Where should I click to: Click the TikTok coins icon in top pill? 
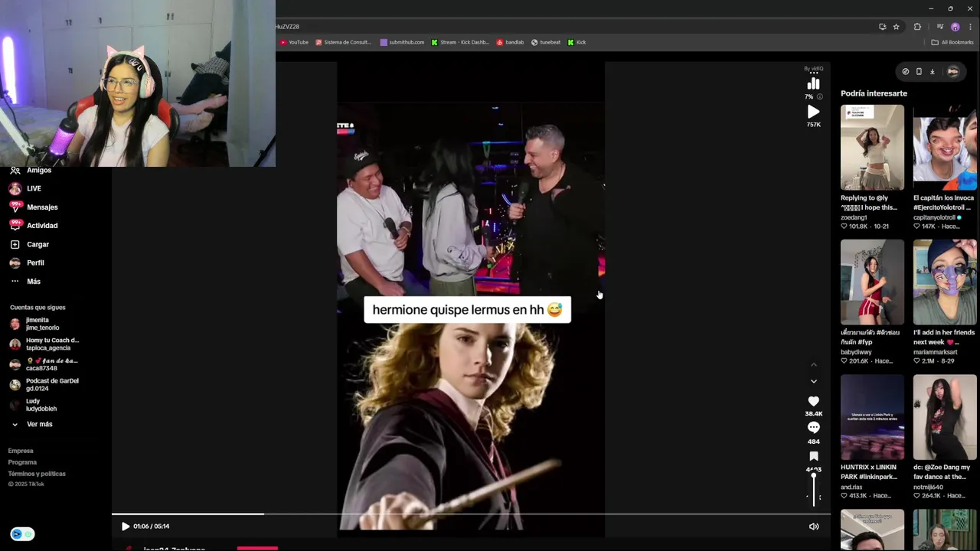(x=906, y=71)
